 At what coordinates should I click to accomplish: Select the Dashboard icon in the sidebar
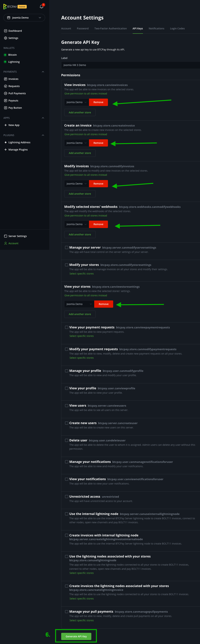(6, 30)
